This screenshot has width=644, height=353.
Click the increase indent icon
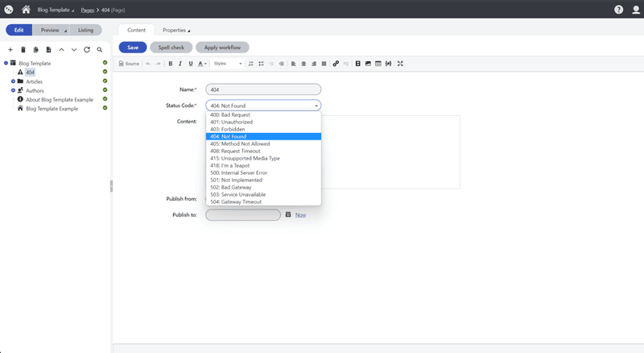(x=281, y=64)
